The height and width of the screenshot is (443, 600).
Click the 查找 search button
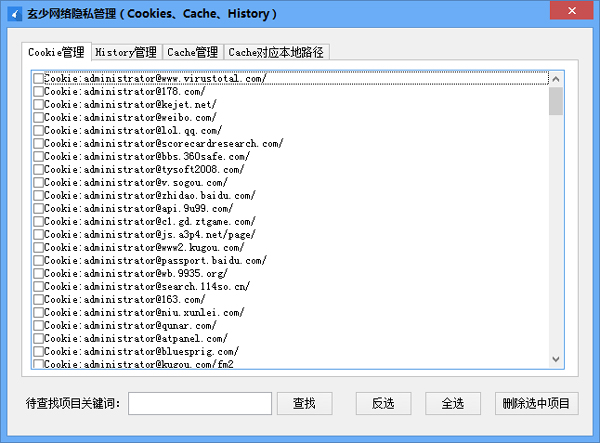pos(305,403)
